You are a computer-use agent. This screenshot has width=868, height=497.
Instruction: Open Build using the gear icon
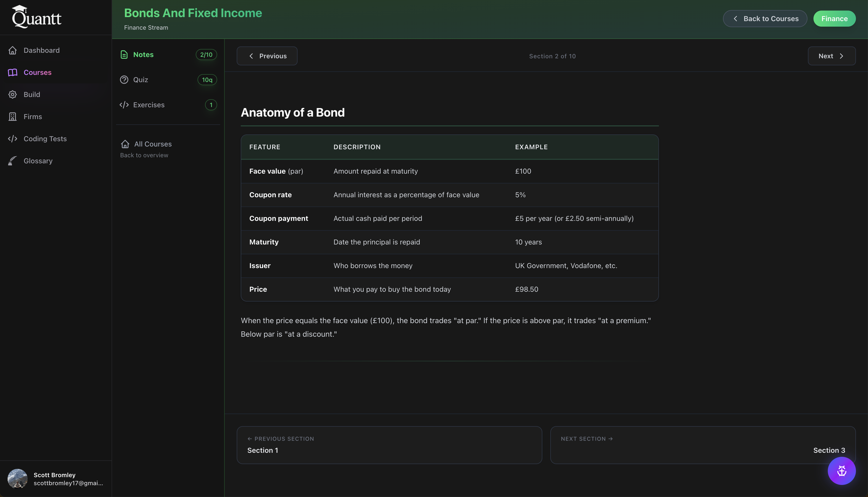13,94
